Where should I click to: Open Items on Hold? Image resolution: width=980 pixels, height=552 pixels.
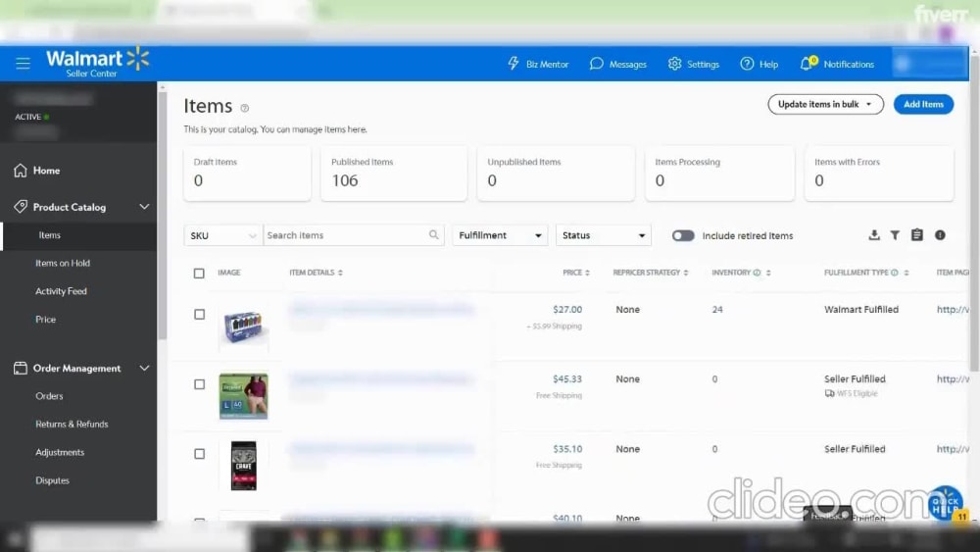(x=63, y=263)
